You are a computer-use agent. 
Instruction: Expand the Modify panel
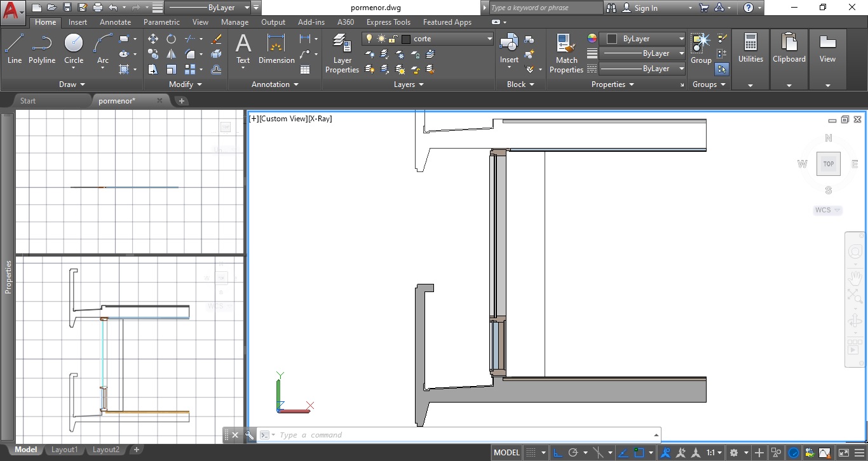[x=186, y=84]
